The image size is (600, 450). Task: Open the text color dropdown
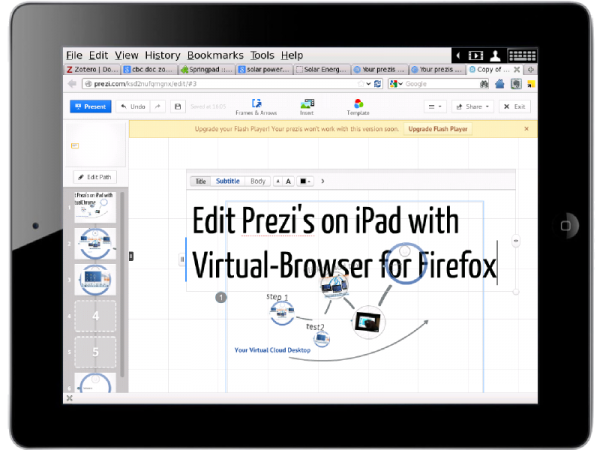click(305, 181)
